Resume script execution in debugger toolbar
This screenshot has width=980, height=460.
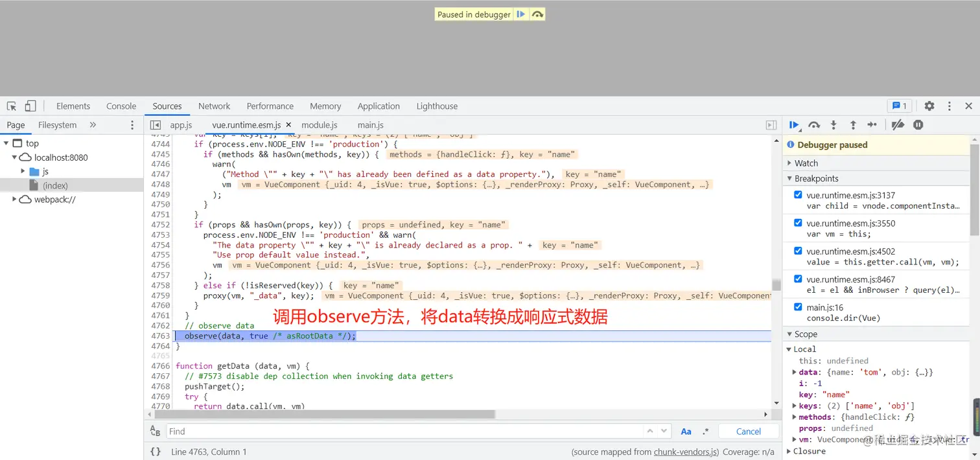tap(795, 125)
